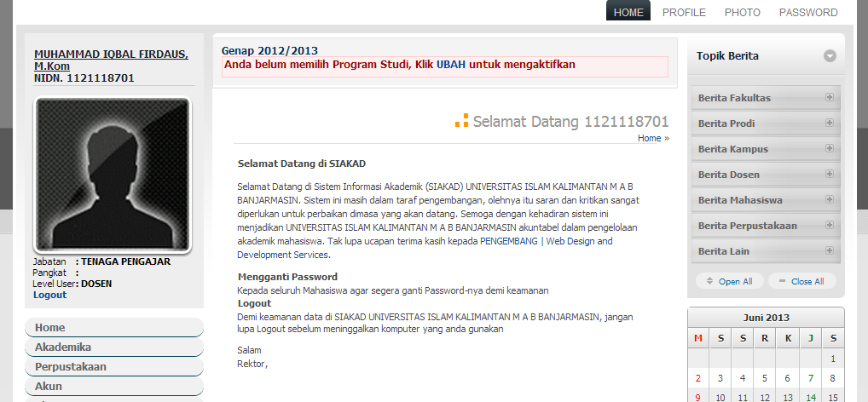Click the user profile photo
The width and height of the screenshot is (868, 402).
[x=112, y=175]
